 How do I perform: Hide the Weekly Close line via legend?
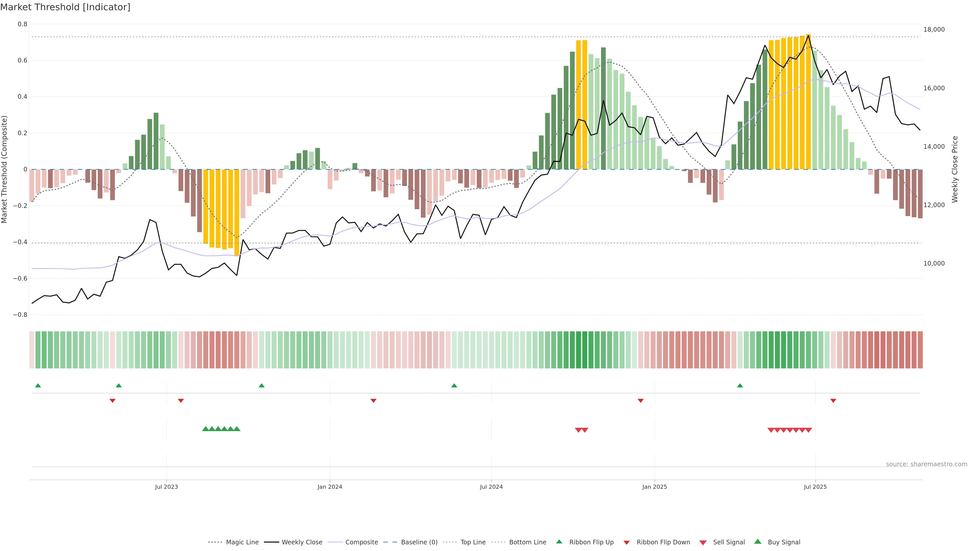click(x=302, y=542)
